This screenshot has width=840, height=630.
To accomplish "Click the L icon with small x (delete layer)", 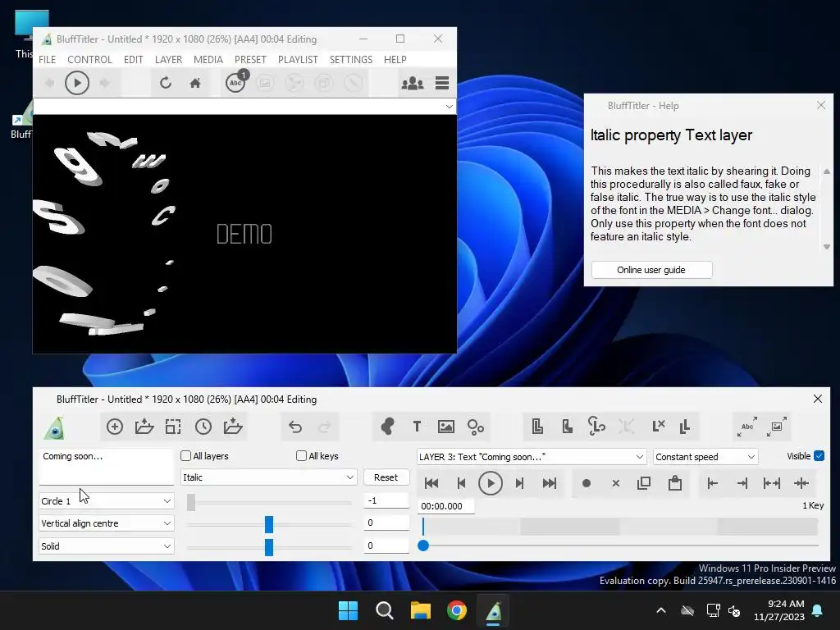I will click(659, 427).
